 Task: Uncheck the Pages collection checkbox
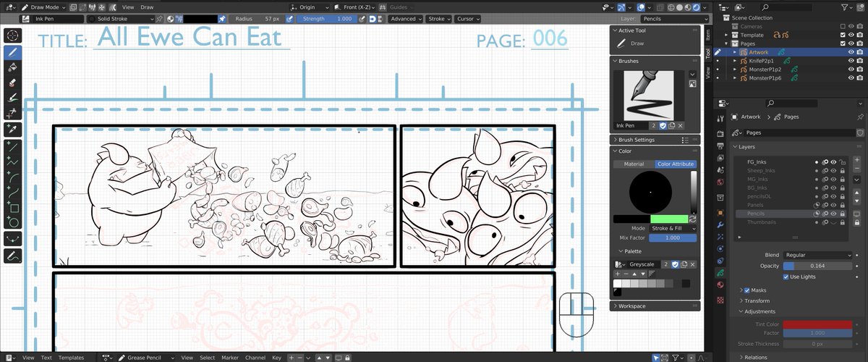pyautogui.click(x=843, y=43)
